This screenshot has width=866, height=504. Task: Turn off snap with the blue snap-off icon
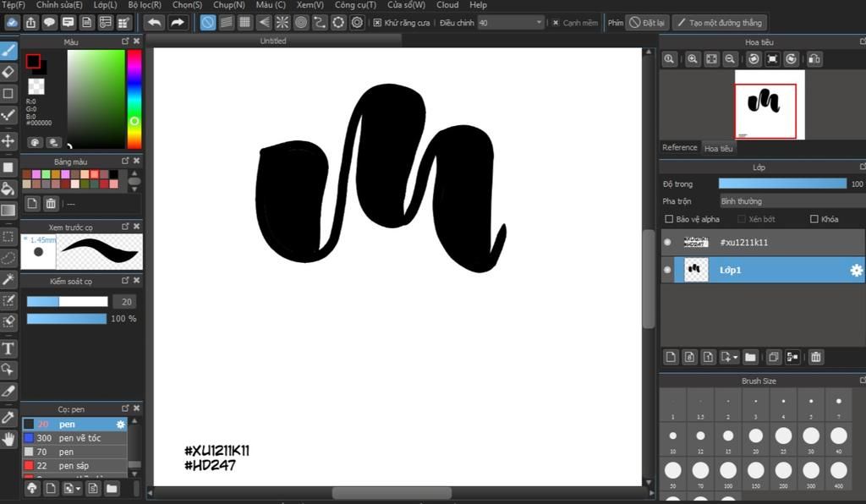[208, 23]
